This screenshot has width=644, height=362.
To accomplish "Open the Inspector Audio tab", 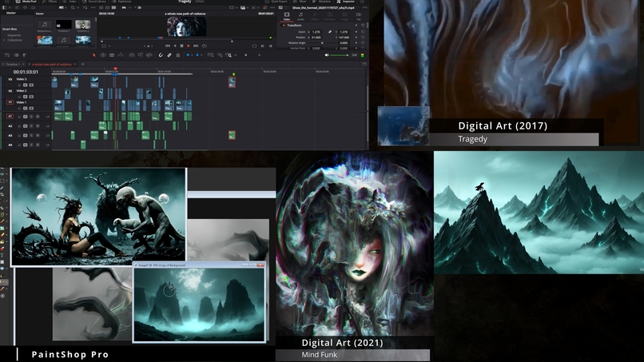I will click(300, 17).
